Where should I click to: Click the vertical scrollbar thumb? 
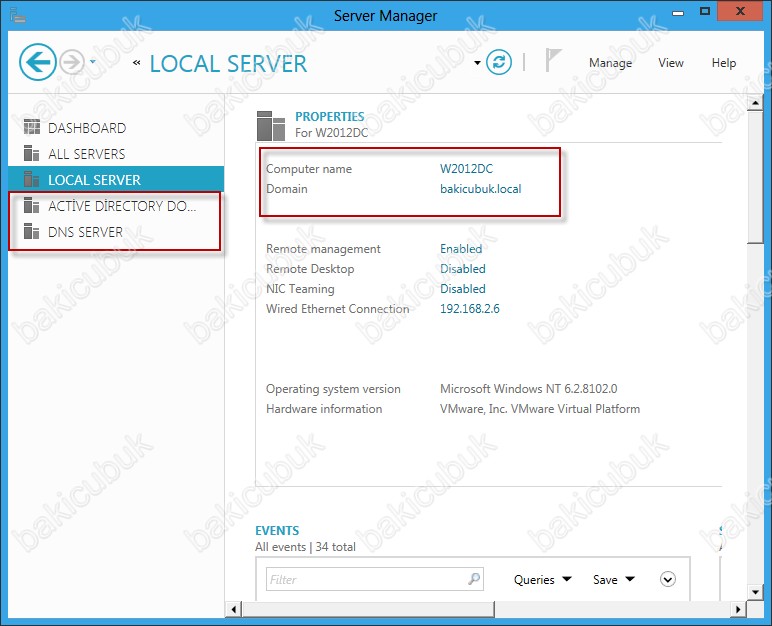click(x=755, y=177)
